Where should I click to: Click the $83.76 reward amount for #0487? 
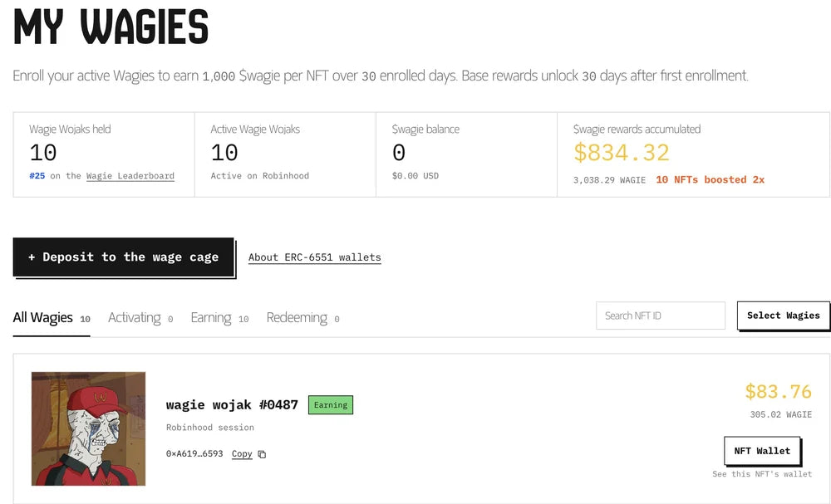[778, 391]
